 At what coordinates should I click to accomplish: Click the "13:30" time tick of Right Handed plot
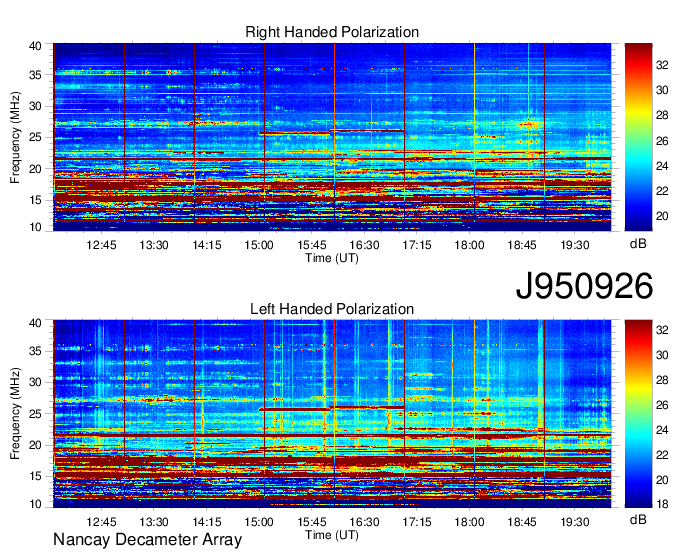point(154,245)
